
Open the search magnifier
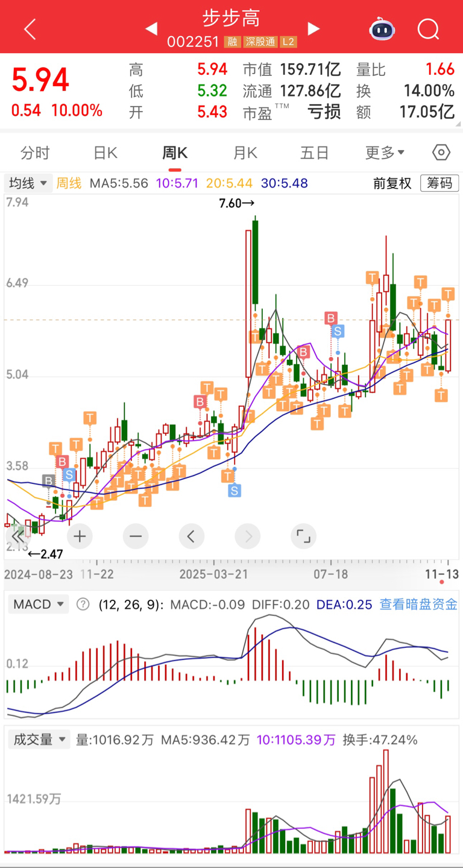(x=429, y=28)
